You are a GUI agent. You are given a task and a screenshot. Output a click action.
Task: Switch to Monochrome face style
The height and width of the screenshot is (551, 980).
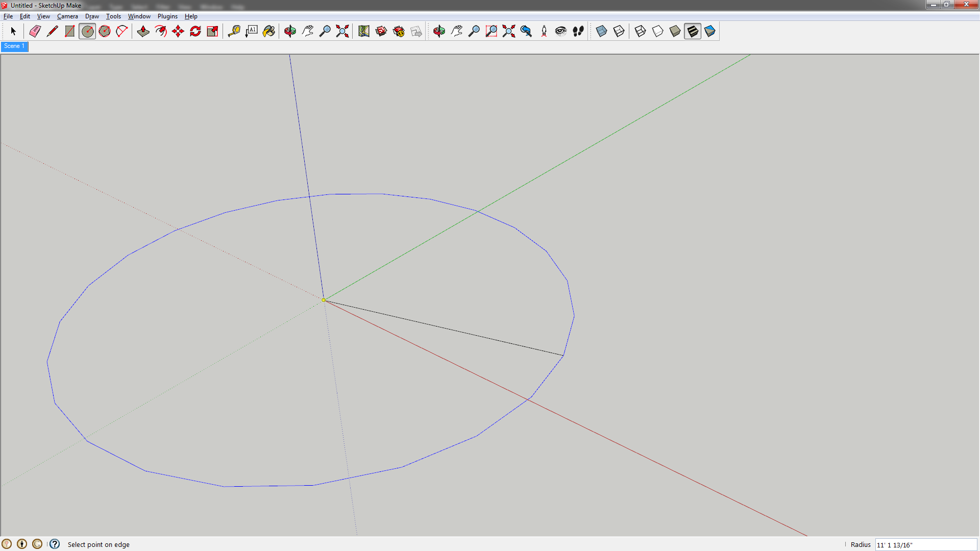(x=710, y=31)
